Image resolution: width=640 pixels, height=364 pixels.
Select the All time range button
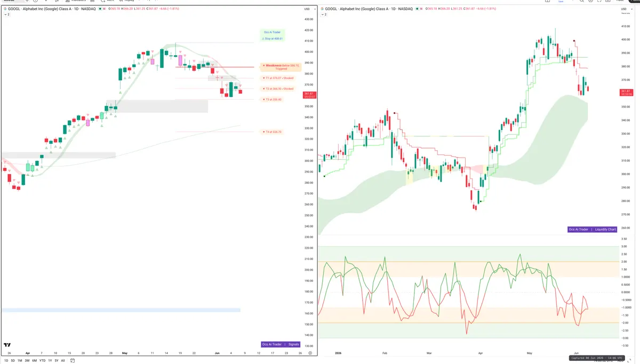click(63, 361)
